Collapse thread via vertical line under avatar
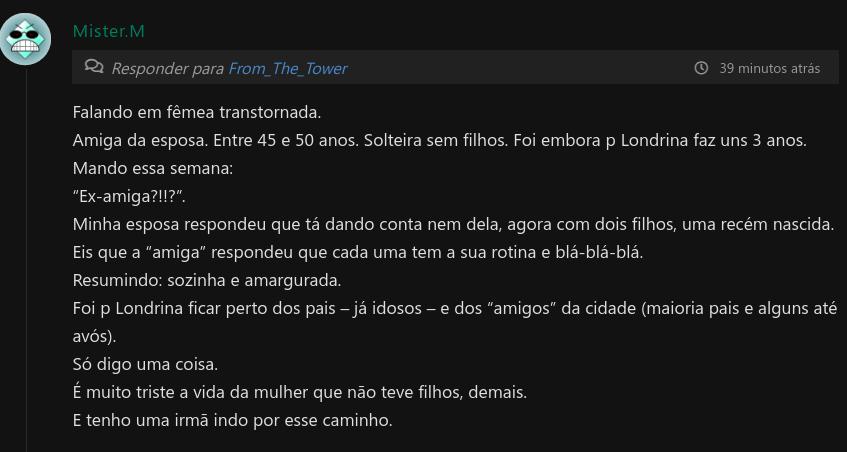The image size is (847, 452). pos(26,259)
